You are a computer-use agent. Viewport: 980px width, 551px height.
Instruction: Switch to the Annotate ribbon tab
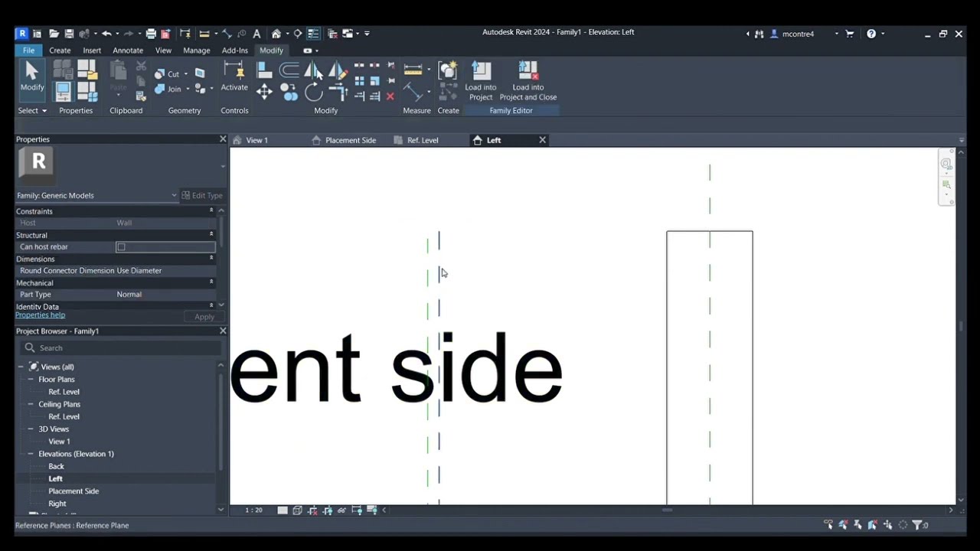pyautogui.click(x=128, y=51)
